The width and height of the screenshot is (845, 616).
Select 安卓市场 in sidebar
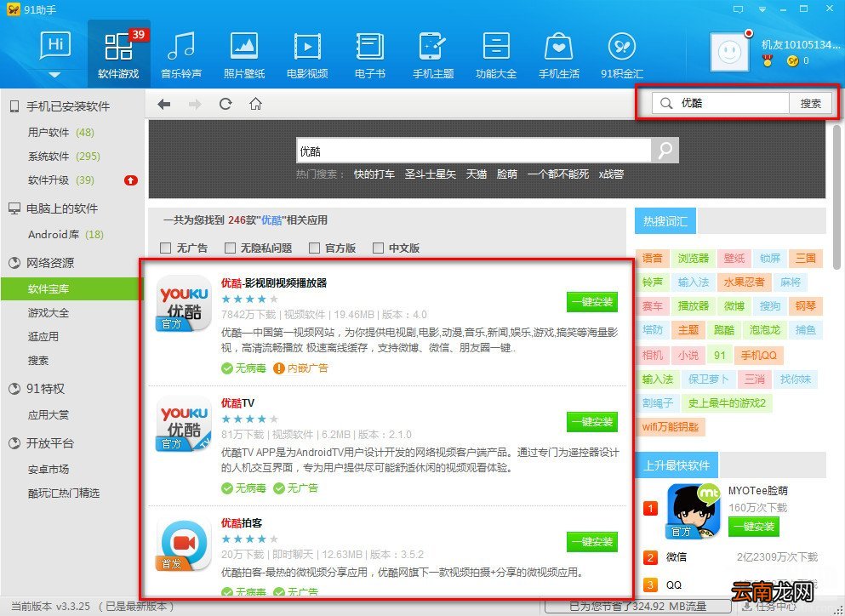[x=49, y=469]
